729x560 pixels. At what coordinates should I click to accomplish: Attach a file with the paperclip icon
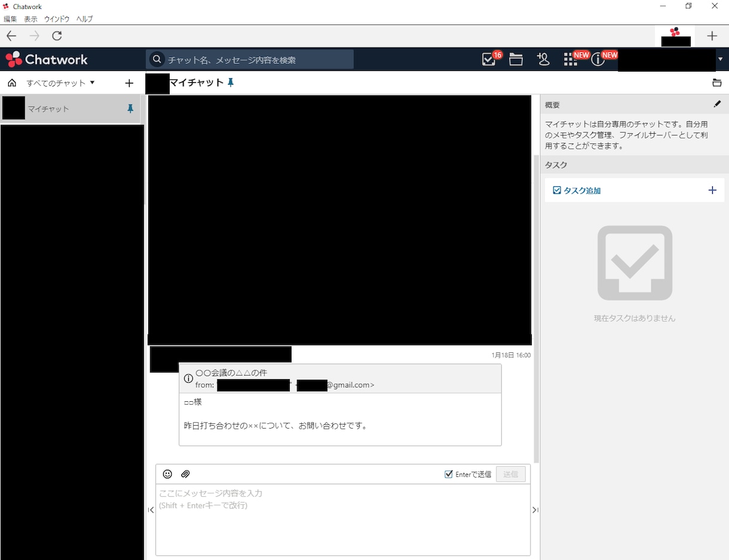pos(185,474)
